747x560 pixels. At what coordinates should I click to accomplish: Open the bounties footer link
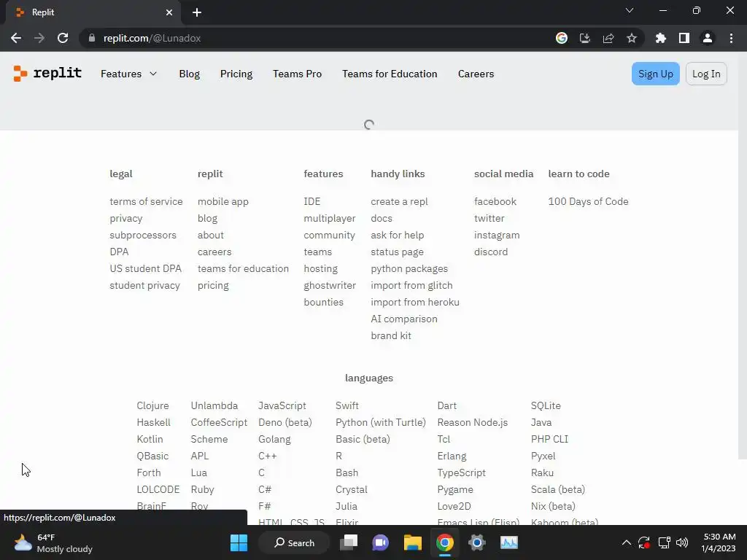point(323,302)
